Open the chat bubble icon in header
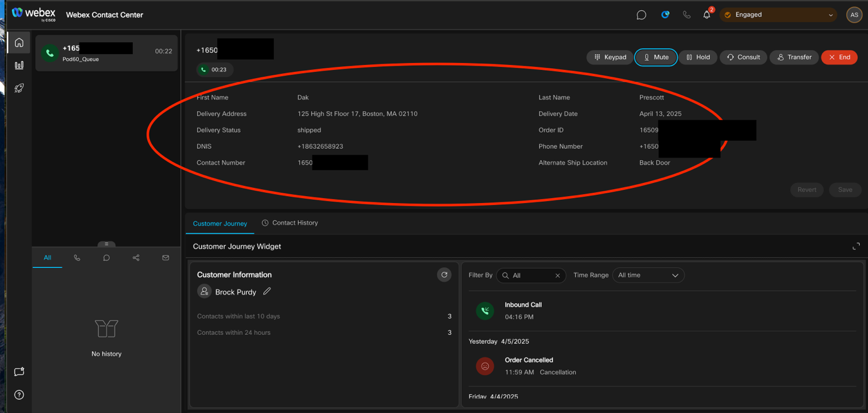This screenshot has height=413, width=868. pyautogui.click(x=641, y=15)
